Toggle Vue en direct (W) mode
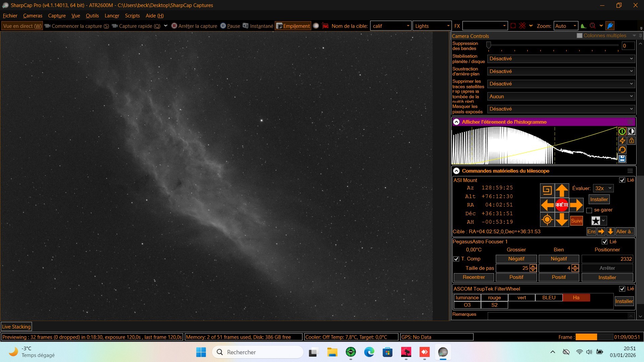Image resolution: width=644 pixels, height=362 pixels. coord(22,26)
